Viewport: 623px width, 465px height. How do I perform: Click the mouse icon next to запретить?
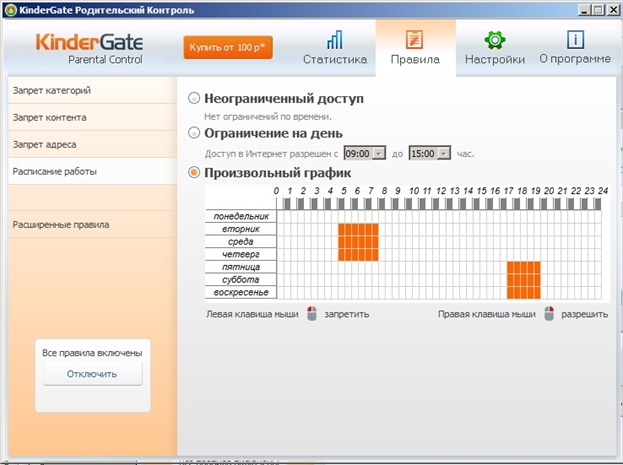point(312,314)
